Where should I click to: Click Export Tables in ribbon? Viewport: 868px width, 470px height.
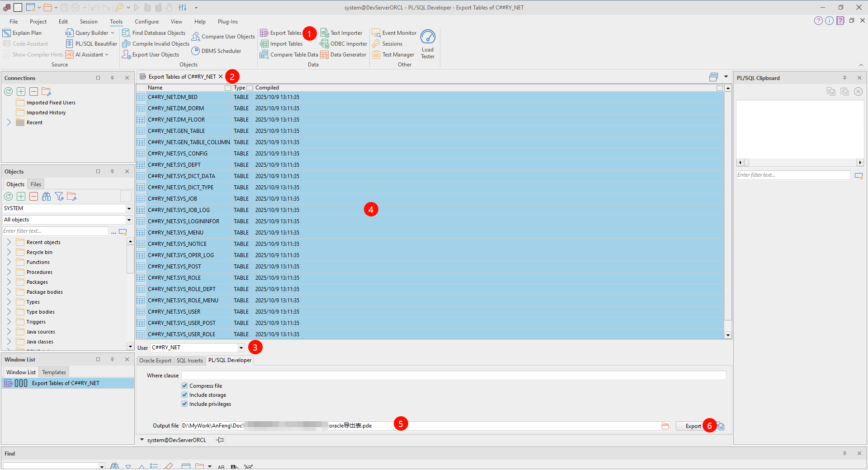[x=281, y=33]
